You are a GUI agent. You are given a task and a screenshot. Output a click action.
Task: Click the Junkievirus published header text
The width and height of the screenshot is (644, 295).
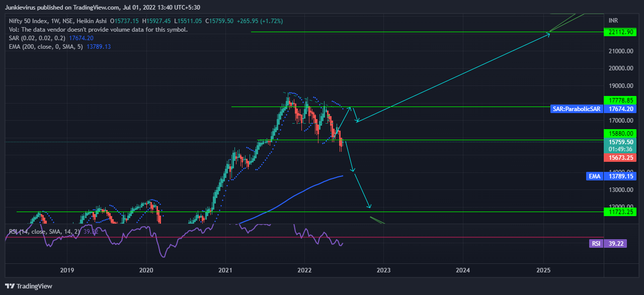click(x=104, y=7)
